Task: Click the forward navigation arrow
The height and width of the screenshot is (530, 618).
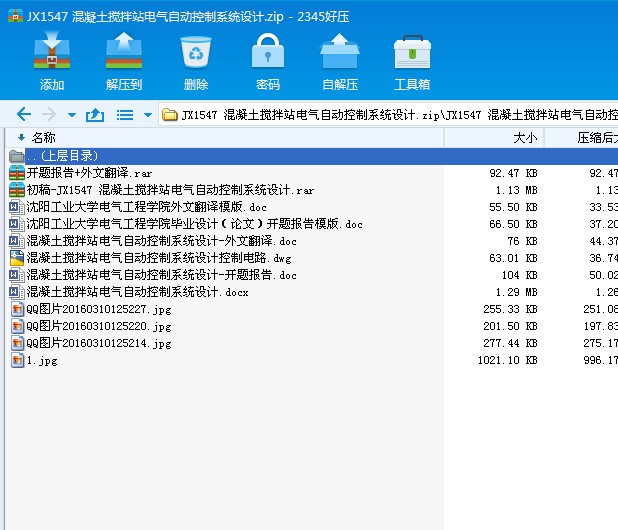Action: (x=49, y=115)
